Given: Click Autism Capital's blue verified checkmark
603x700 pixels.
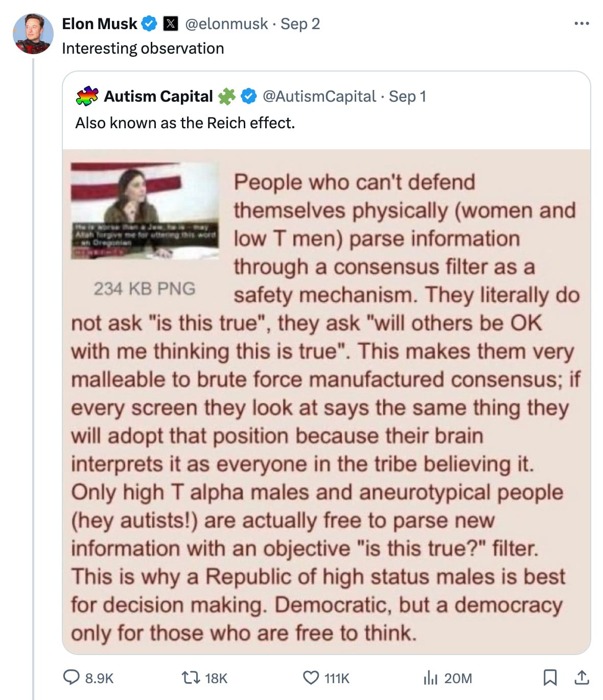Looking at the screenshot, I should (249, 96).
